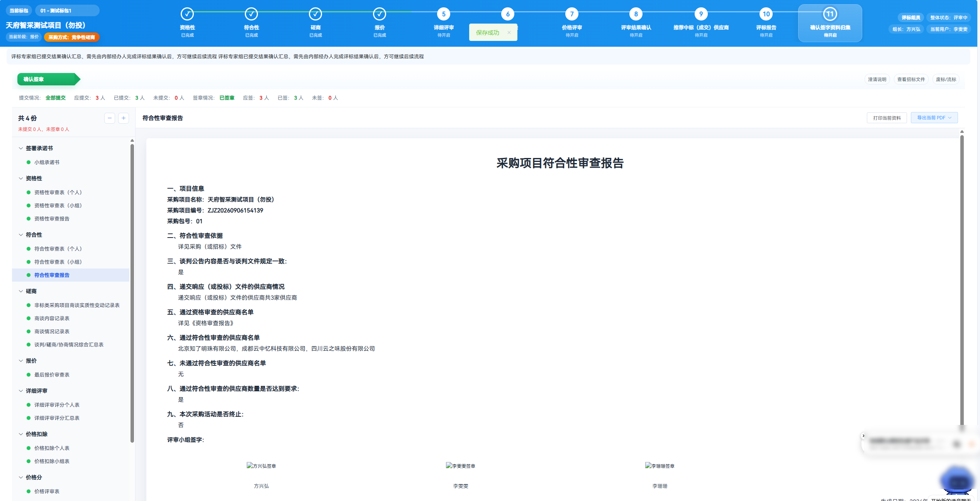Collapse the 报价 tree group
This screenshot has width=980, height=501.
pos(21,361)
